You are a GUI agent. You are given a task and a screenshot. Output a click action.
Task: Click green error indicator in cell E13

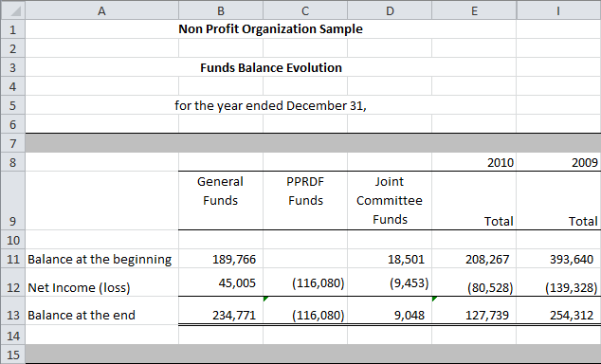tap(434, 299)
